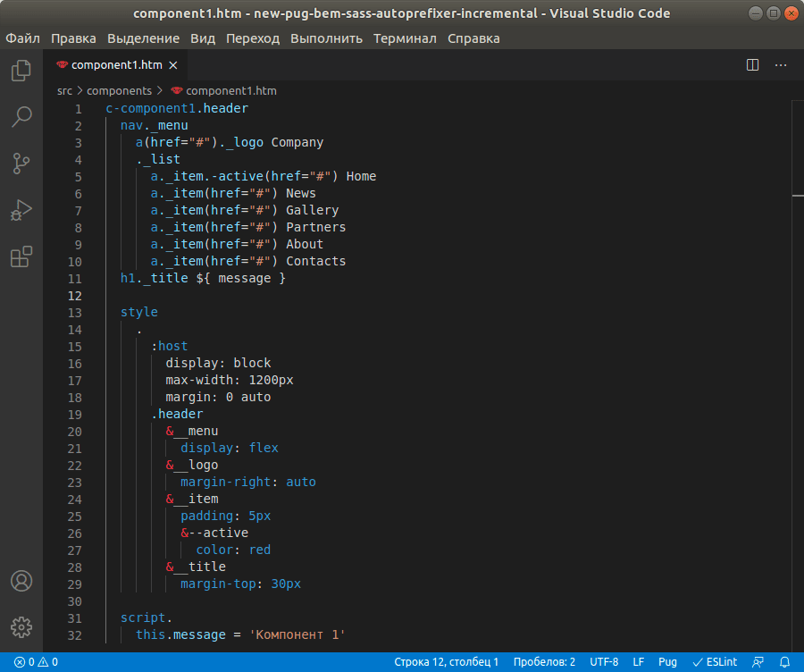The image size is (804, 672).
Task: Split the editor to the right
Action: coord(752,65)
